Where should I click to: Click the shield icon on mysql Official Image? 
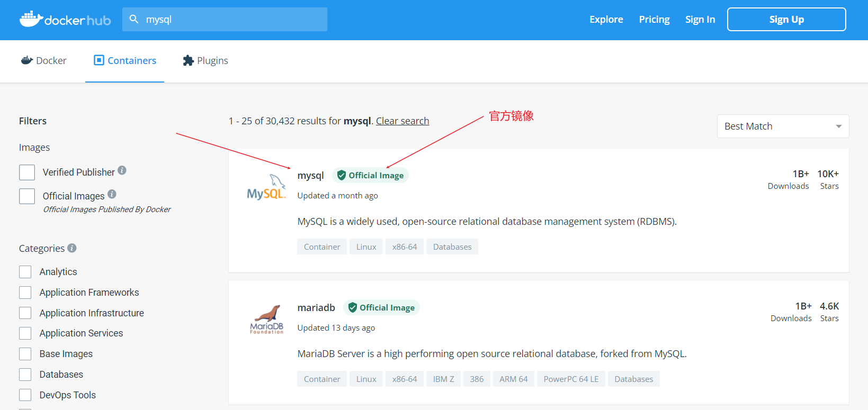pyautogui.click(x=342, y=175)
